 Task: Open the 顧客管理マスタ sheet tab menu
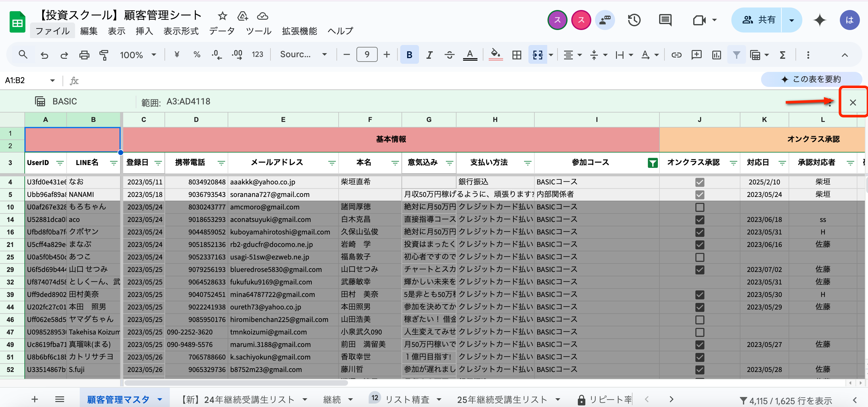[x=159, y=399]
